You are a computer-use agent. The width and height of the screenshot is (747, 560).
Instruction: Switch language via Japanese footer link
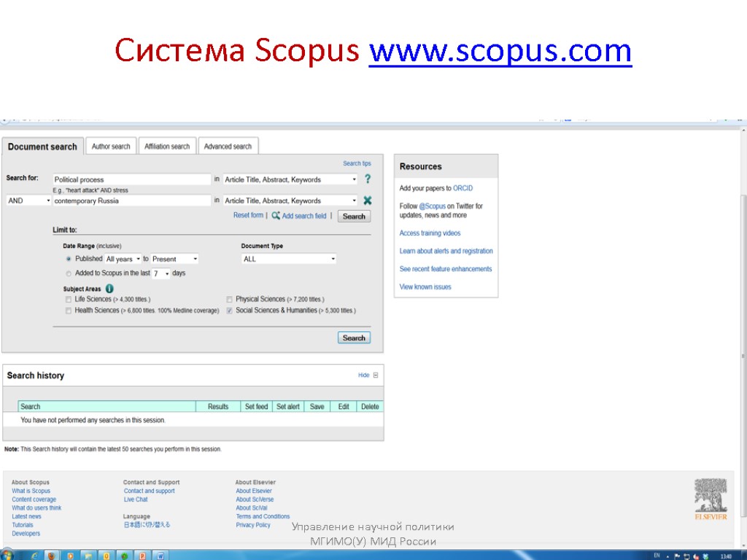coord(147,525)
